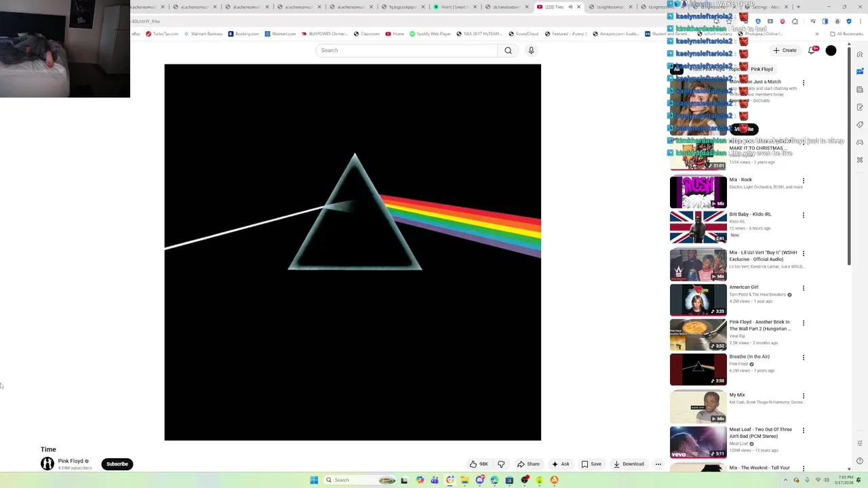Open a new browser tab

798,7
